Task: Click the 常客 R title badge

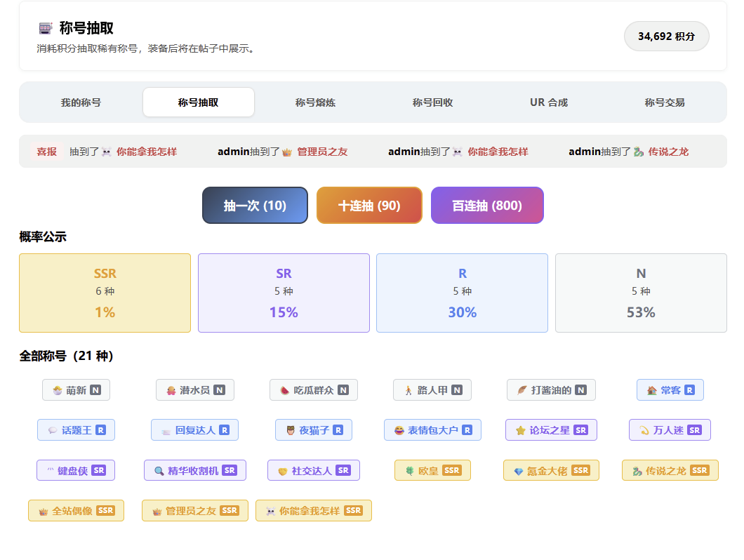Action: 670,390
